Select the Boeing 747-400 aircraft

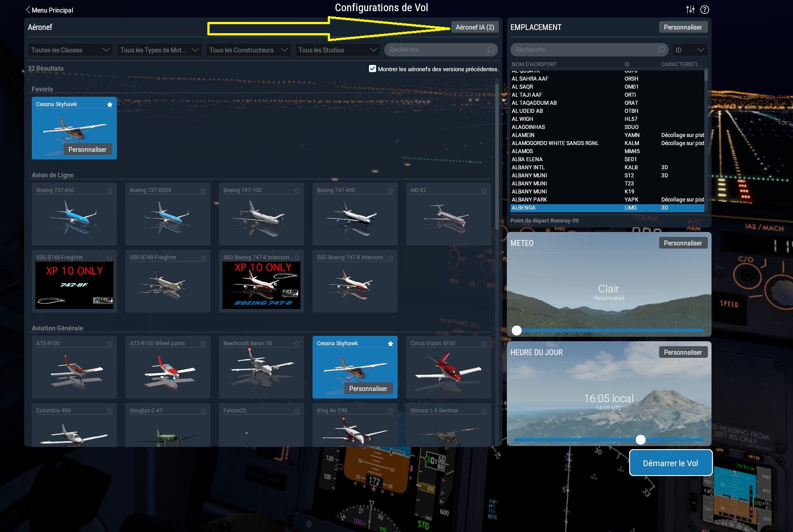pyautogui.click(x=355, y=214)
